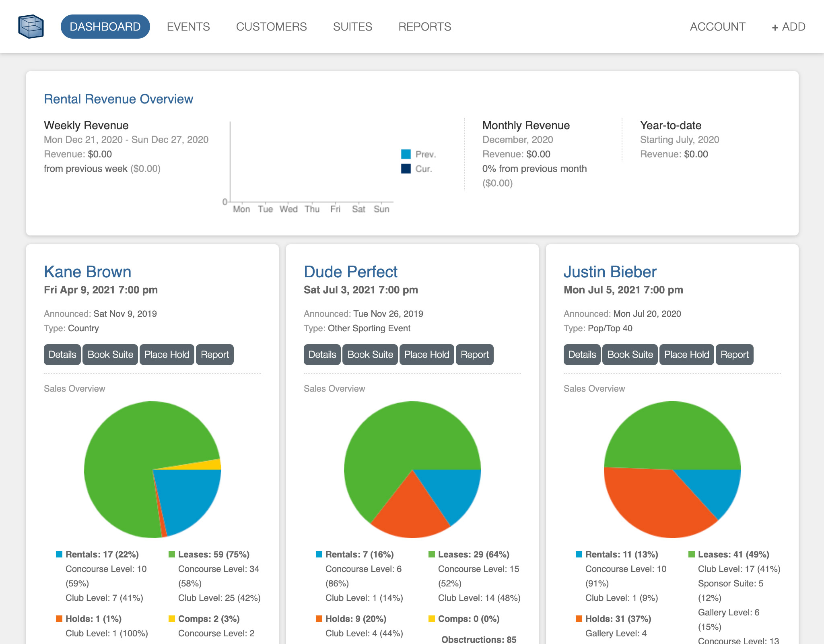Click Dude Perfect's 'Holds: 9 (20%)' legend

point(351,619)
